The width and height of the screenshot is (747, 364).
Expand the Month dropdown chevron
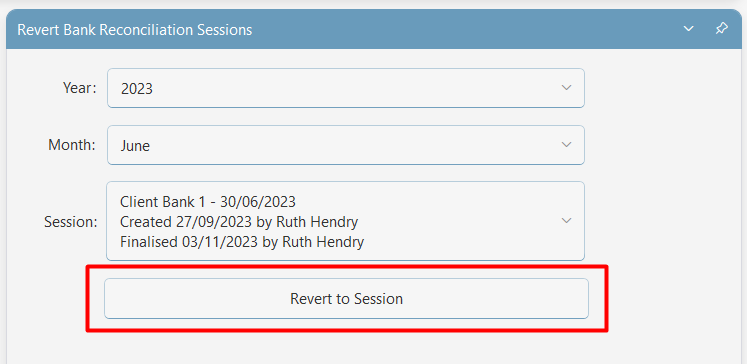566,144
